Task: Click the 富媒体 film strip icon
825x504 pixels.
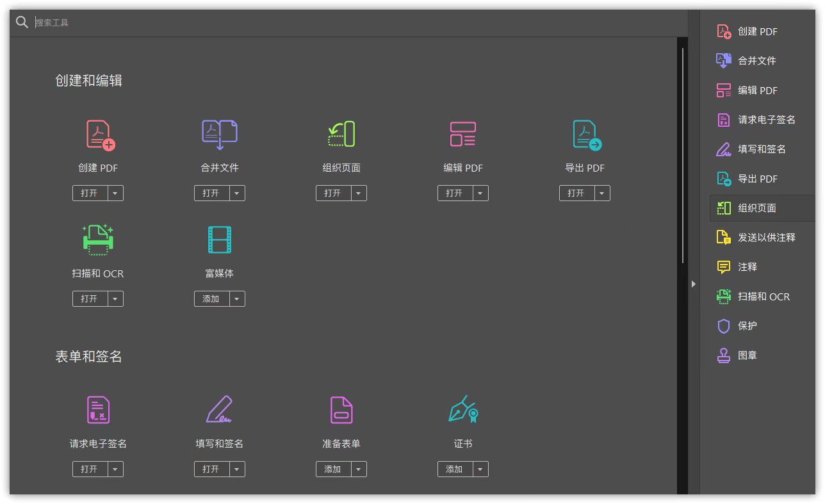Action: coord(220,240)
